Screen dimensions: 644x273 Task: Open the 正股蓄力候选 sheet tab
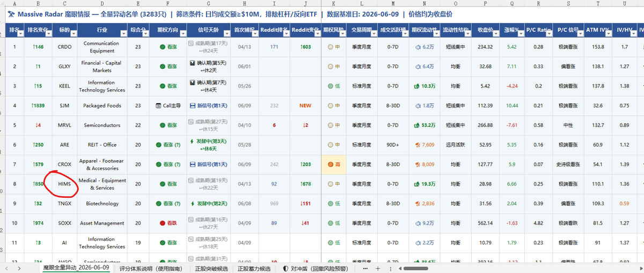[x=254, y=268]
